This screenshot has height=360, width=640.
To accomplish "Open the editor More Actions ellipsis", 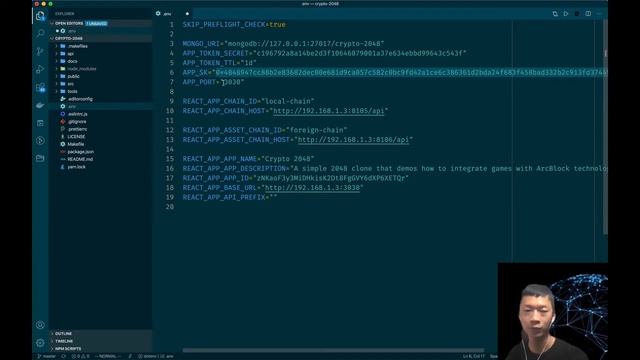I will 599,13.
